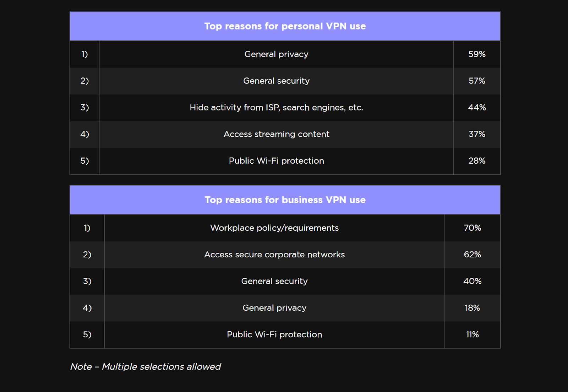Screen dimensions: 568x392
Task: Click the 'Multiple selections allowed' note
Action: (x=146, y=366)
